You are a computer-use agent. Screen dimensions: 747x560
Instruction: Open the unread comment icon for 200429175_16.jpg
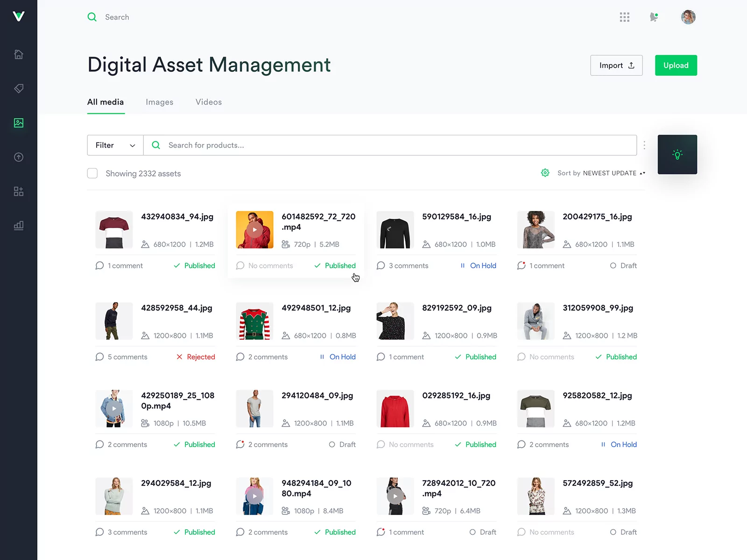[521, 266]
